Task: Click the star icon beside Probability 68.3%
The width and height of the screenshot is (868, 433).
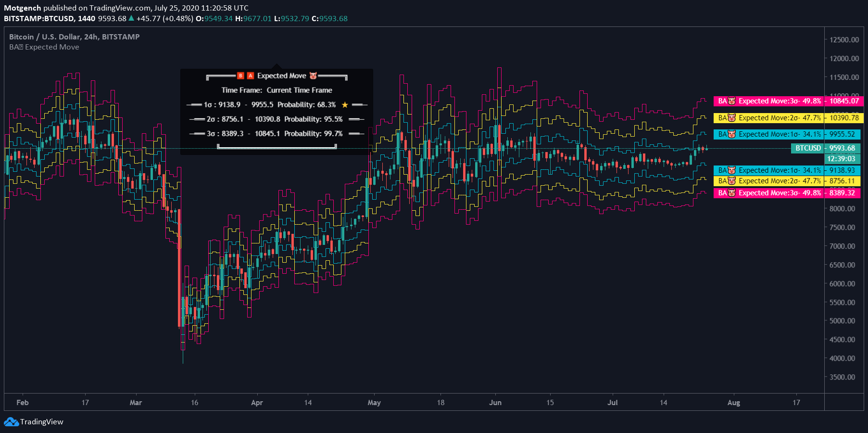Action: pyautogui.click(x=345, y=105)
